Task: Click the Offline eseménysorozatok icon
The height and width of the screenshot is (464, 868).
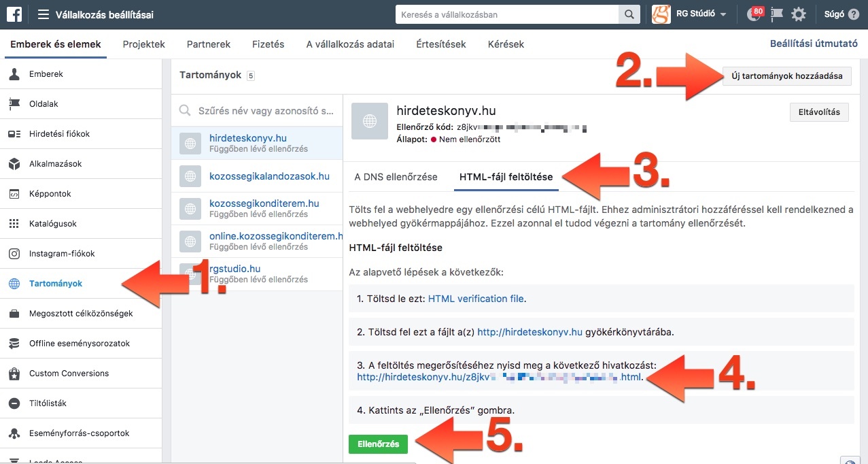Action: coord(14,344)
